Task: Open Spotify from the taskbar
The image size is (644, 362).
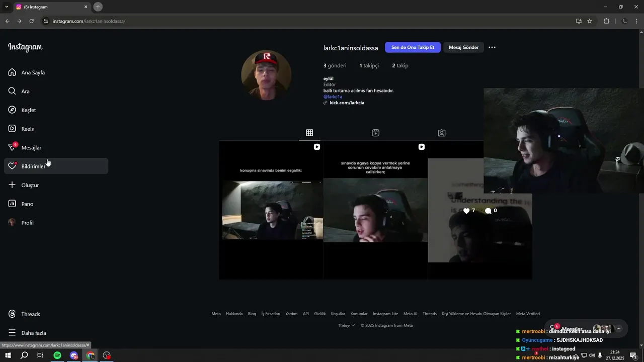Action: [57, 355]
